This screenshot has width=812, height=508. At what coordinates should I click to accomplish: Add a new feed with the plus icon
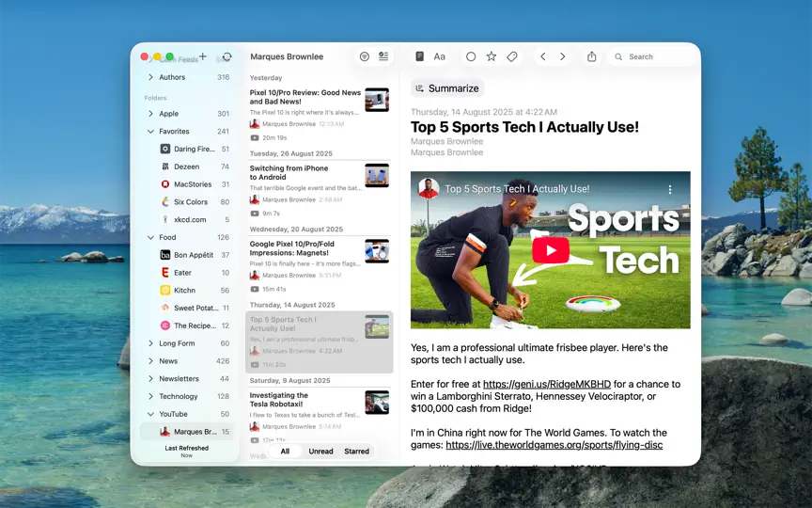tap(202, 56)
